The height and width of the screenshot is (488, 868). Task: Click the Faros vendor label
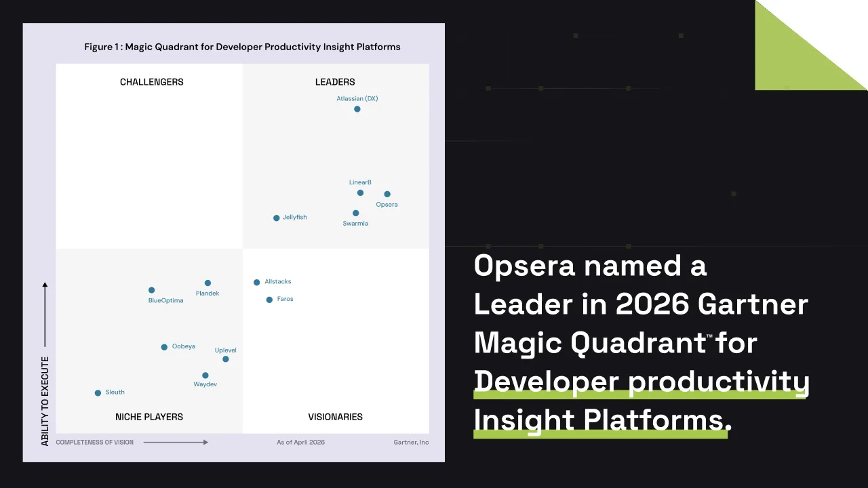pos(285,299)
